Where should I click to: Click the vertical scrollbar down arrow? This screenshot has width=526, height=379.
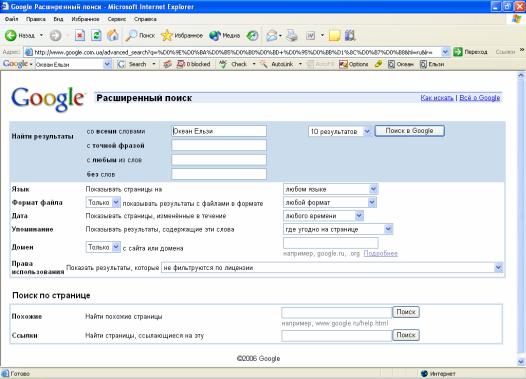click(521, 362)
